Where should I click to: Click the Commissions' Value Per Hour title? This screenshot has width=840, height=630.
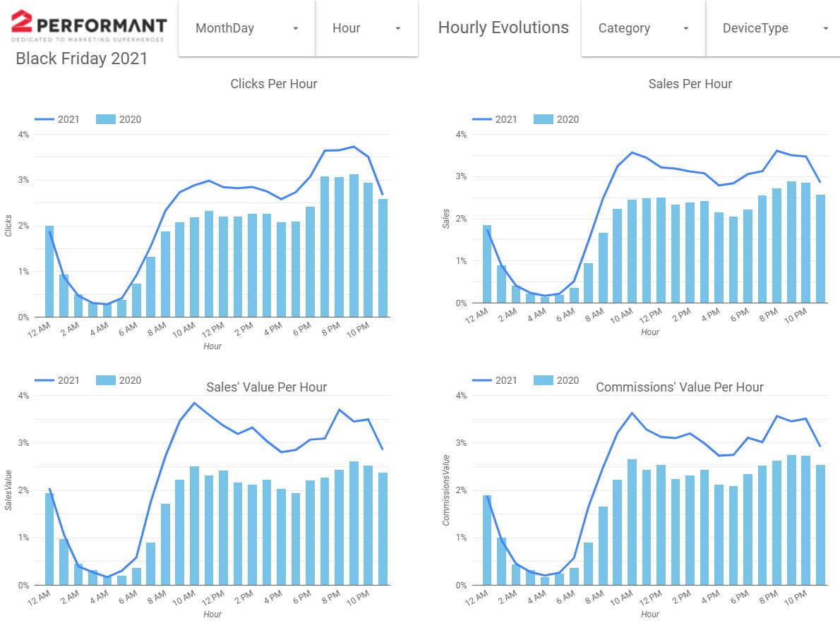(680, 387)
